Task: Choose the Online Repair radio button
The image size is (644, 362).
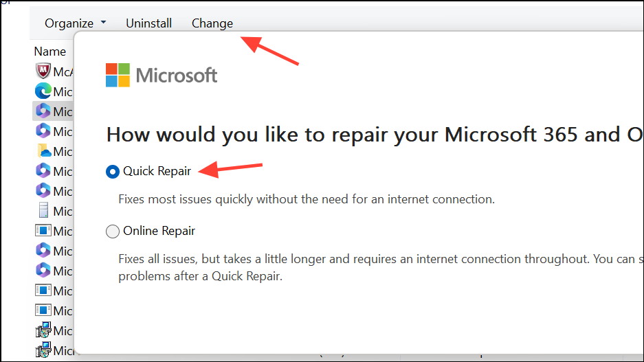Action: tap(113, 231)
